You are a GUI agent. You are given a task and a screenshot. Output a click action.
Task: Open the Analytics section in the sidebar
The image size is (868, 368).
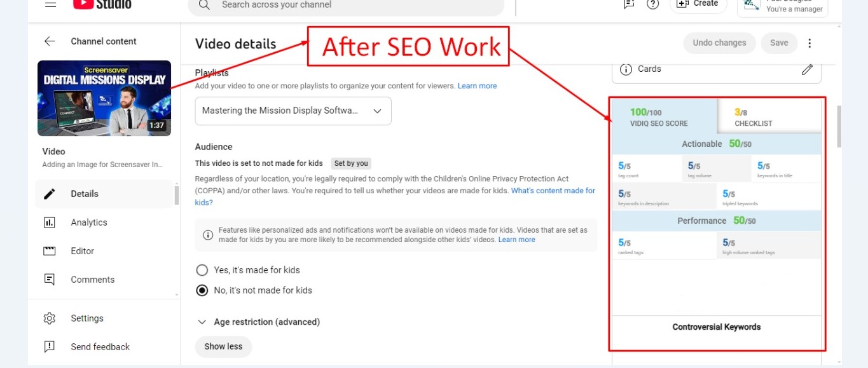point(89,222)
